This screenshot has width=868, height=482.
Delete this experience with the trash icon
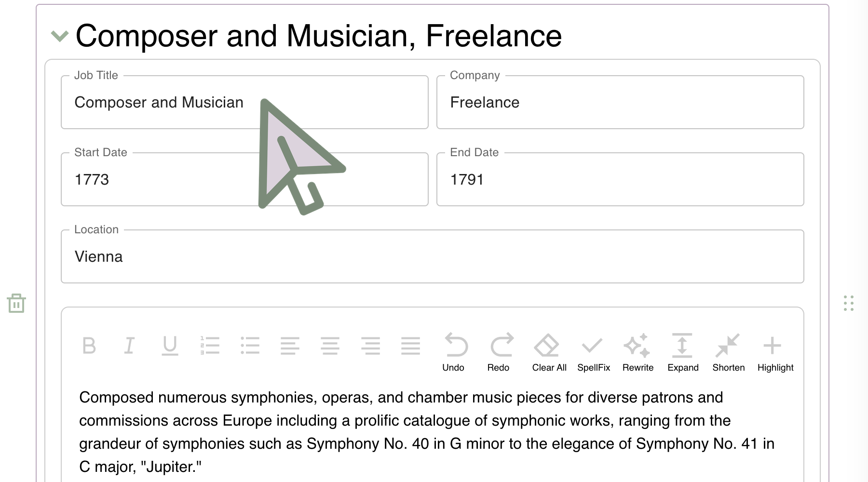pyautogui.click(x=16, y=303)
